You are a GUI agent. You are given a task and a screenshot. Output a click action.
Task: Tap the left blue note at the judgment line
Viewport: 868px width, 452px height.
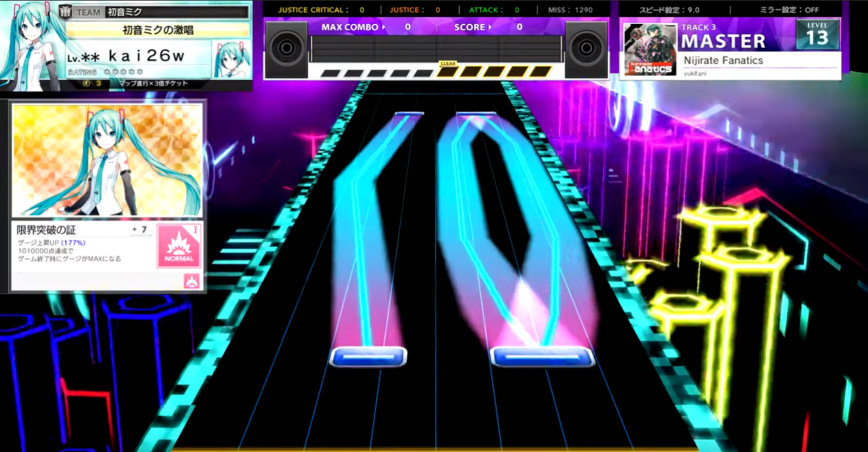point(368,356)
